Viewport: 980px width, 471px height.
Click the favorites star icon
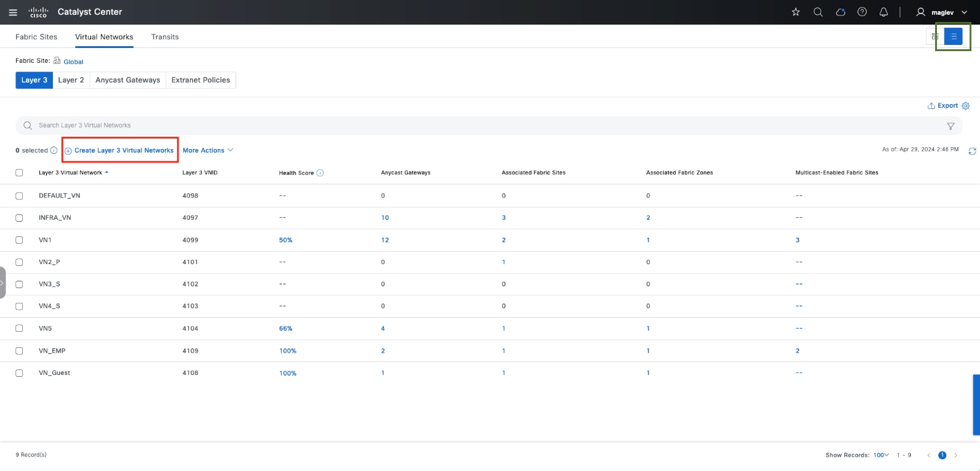[795, 12]
